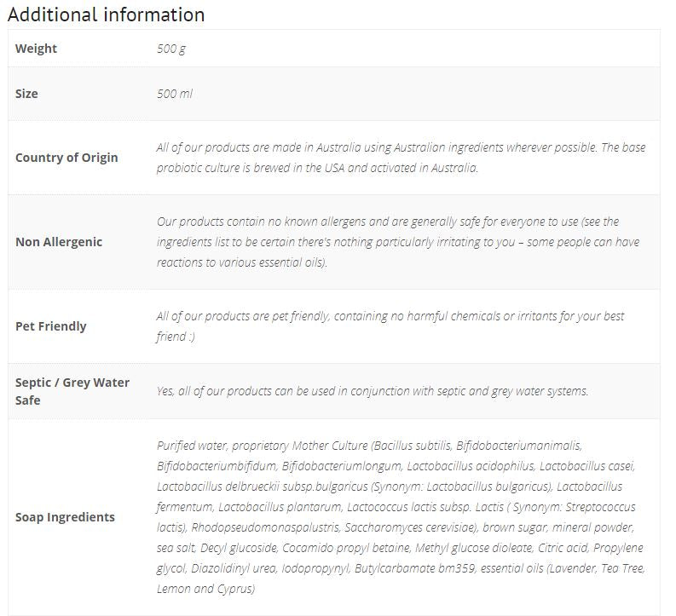Click the Additional information heading
This screenshot has width=676, height=616.
click(x=106, y=14)
